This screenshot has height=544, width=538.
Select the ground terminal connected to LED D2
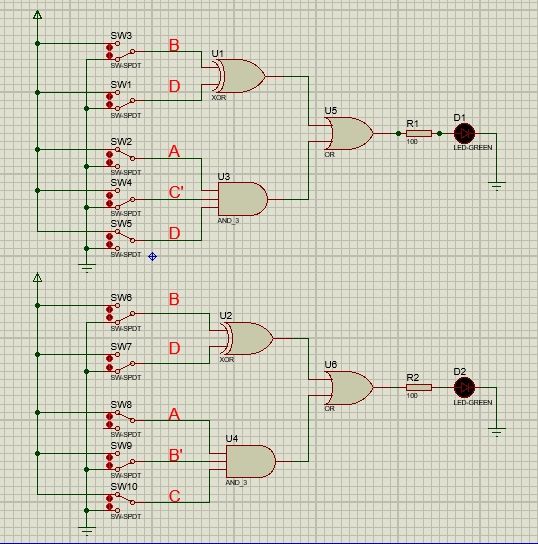496,432
